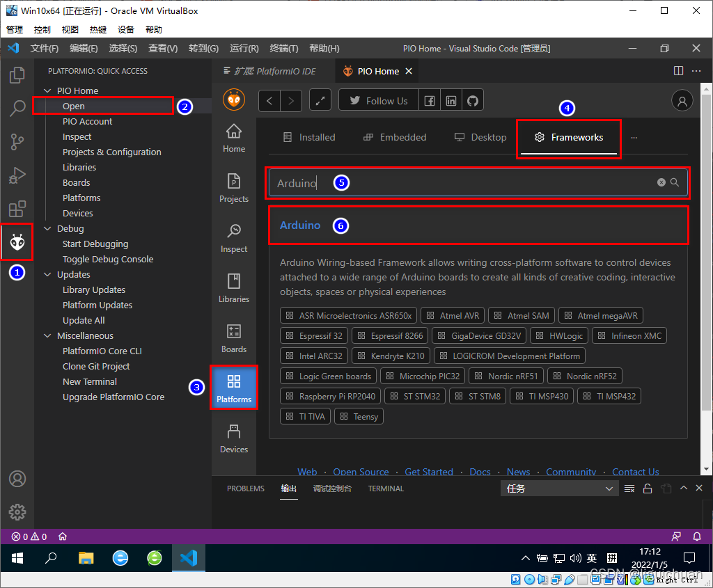Click the errors and warnings status indicator

coord(29,537)
